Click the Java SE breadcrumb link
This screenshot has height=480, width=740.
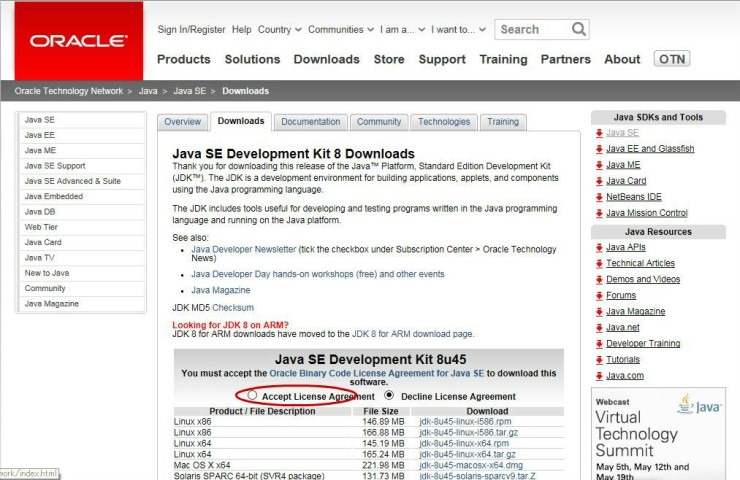189,91
